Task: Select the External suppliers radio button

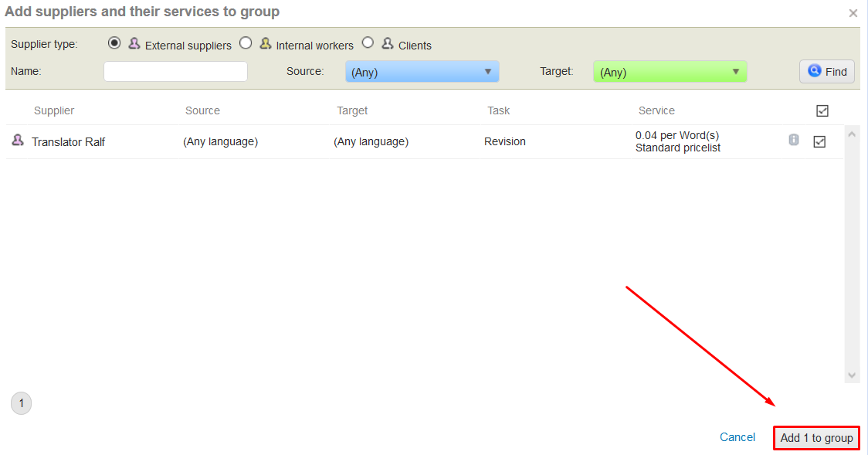Action: tap(114, 43)
